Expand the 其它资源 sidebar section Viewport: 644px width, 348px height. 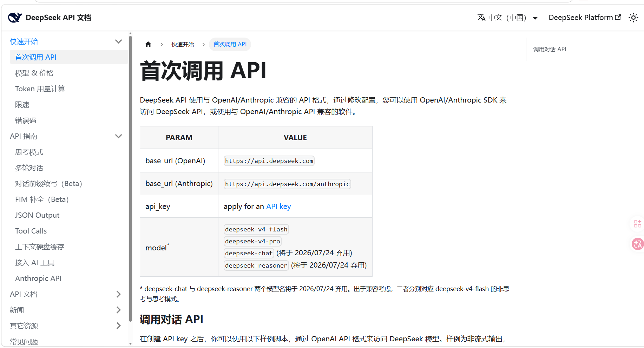pyautogui.click(x=119, y=326)
